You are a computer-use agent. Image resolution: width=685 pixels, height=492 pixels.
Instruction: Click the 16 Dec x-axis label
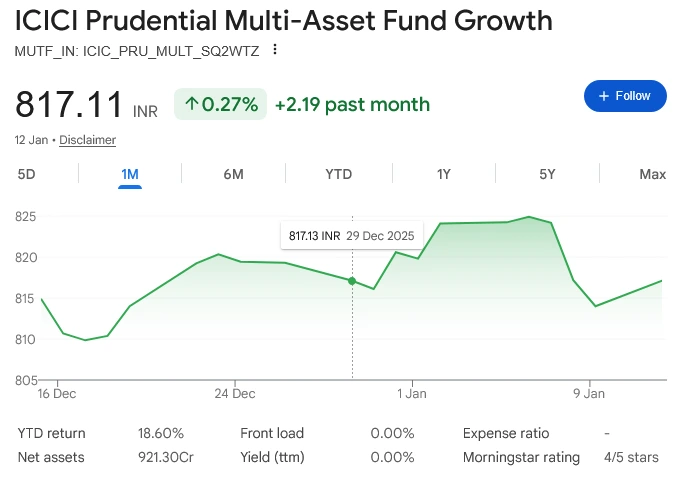pyautogui.click(x=57, y=393)
